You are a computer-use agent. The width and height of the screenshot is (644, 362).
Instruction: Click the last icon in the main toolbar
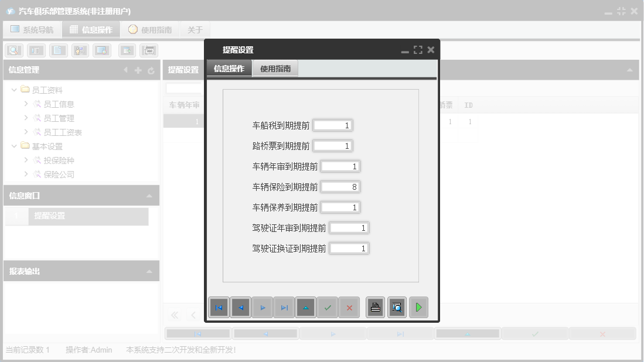[x=149, y=50]
